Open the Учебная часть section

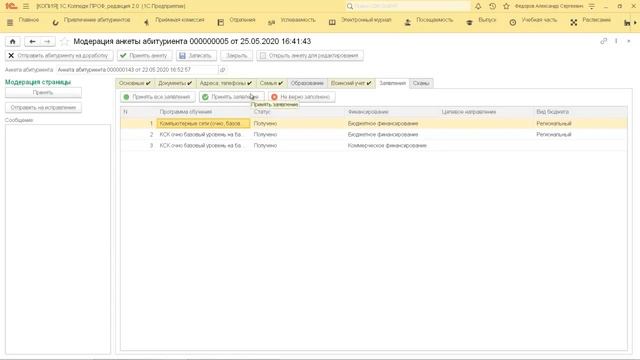coord(533,22)
